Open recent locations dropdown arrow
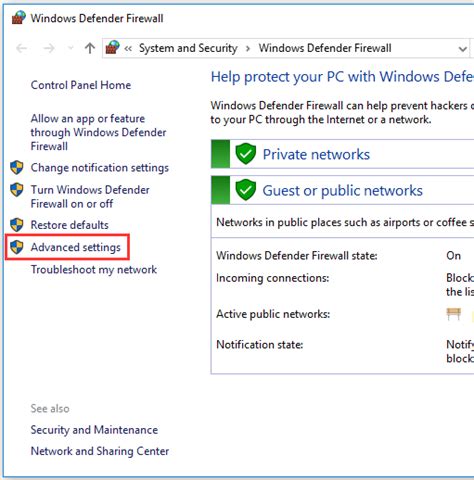The height and width of the screenshot is (480, 474). (70, 48)
